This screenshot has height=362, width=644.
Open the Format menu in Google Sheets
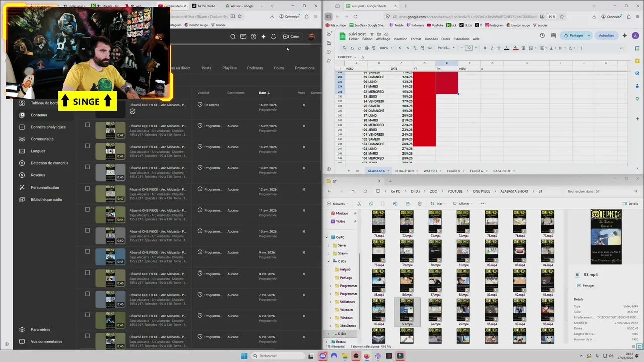click(416, 39)
